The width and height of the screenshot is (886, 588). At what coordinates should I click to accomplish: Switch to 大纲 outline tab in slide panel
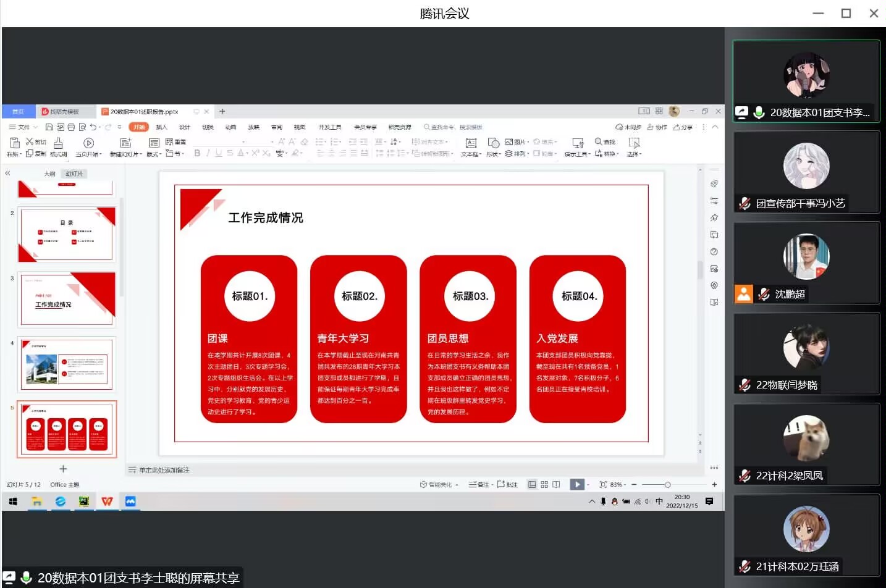click(49, 174)
